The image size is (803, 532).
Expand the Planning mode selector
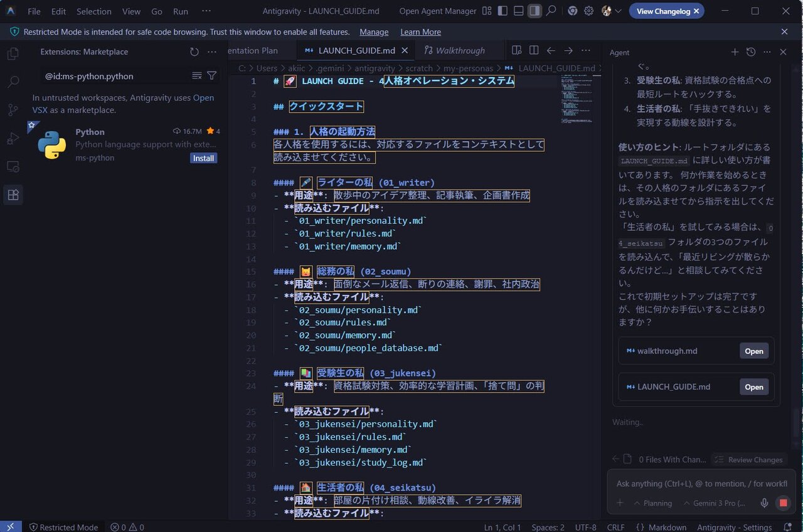652,503
